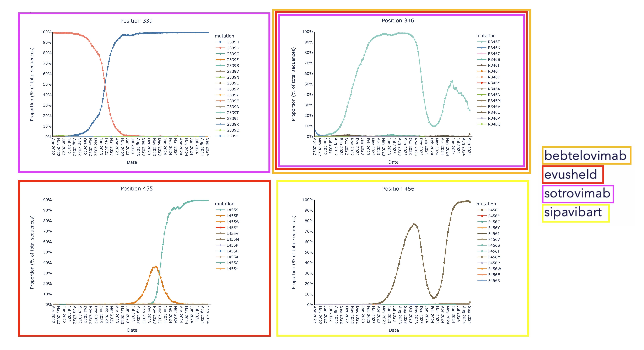This screenshot has width=644, height=350.
Task: Select R346S legend entry
Action: click(x=489, y=59)
